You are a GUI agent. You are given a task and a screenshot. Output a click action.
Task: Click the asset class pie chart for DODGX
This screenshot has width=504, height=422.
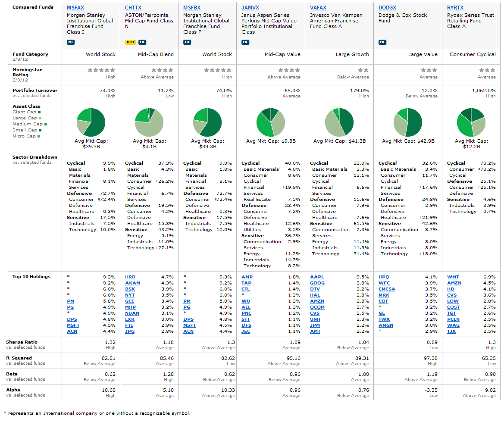pyautogui.click(x=407, y=122)
